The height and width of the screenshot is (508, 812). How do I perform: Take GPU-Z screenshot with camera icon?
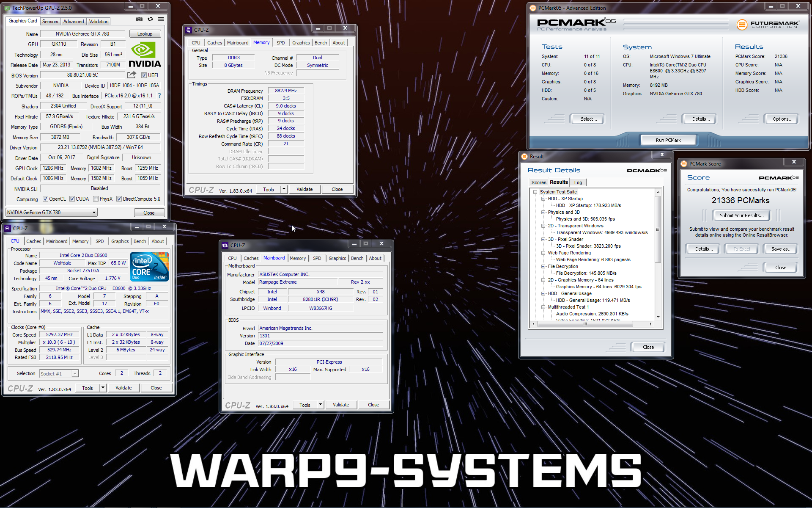(139, 19)
